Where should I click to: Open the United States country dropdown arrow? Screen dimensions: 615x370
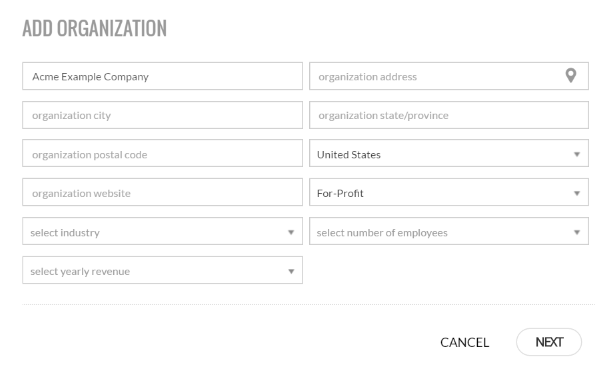pyautogui.click(x=577, y=154)
